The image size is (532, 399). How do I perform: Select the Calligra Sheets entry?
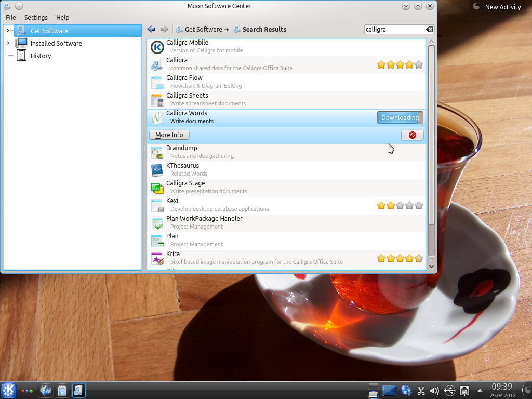[286, 100]
